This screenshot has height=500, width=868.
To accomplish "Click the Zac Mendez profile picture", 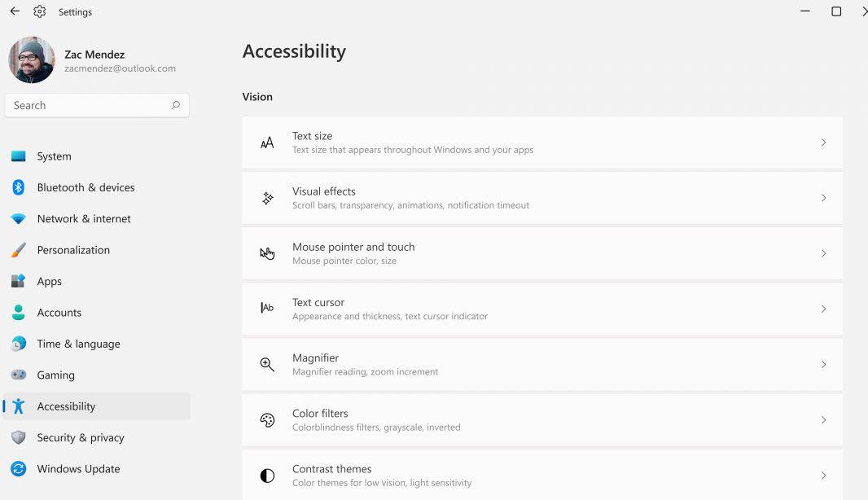I will pyautogui.click(x=32, y=59).
